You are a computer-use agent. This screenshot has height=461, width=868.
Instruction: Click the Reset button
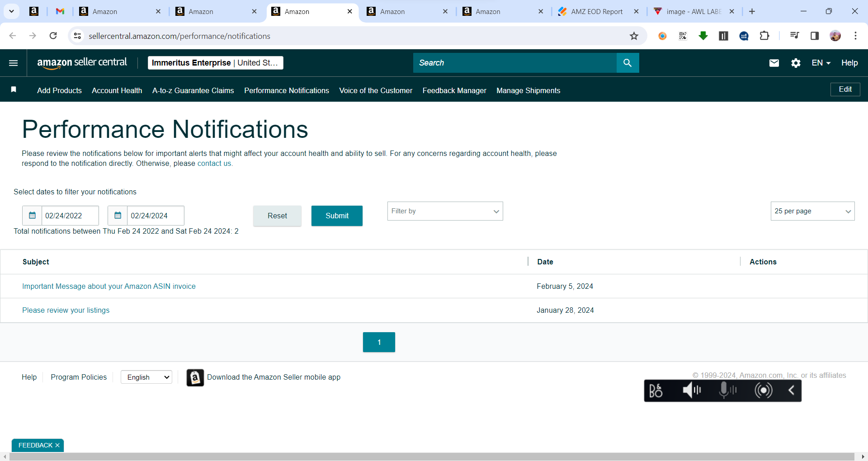coord(277,216)
